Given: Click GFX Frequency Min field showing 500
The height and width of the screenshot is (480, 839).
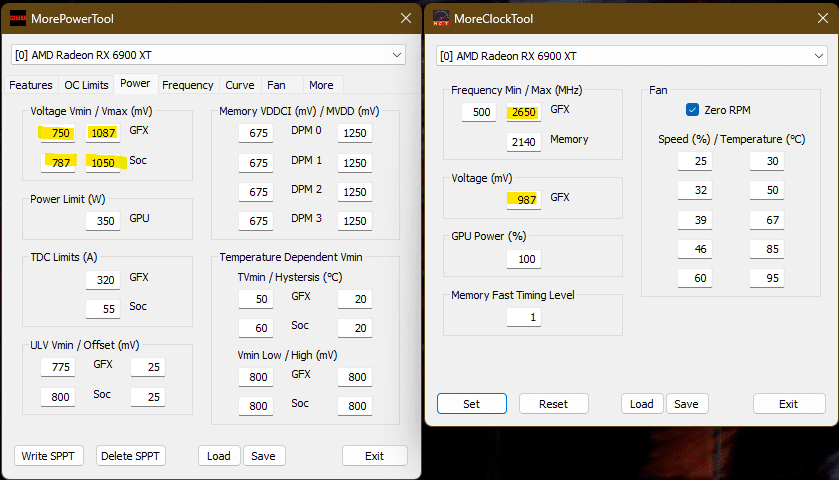Looking at the screenshot, I should [479, 112].
